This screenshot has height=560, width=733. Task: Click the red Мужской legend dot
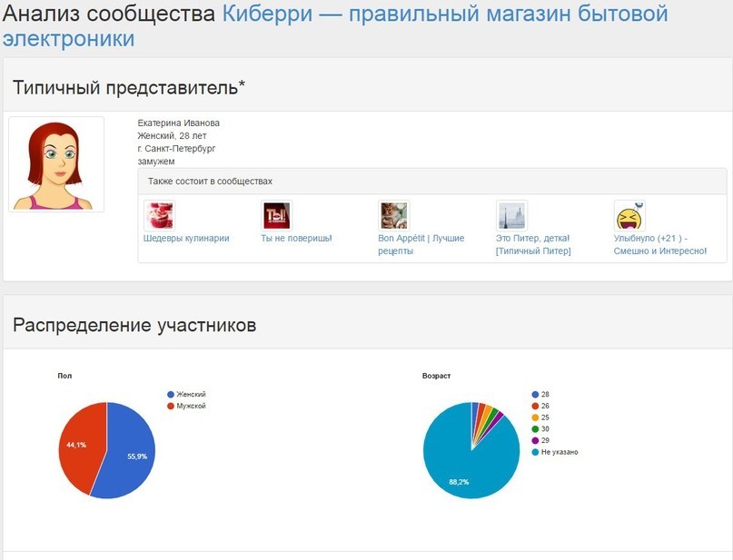coord(171,406)
